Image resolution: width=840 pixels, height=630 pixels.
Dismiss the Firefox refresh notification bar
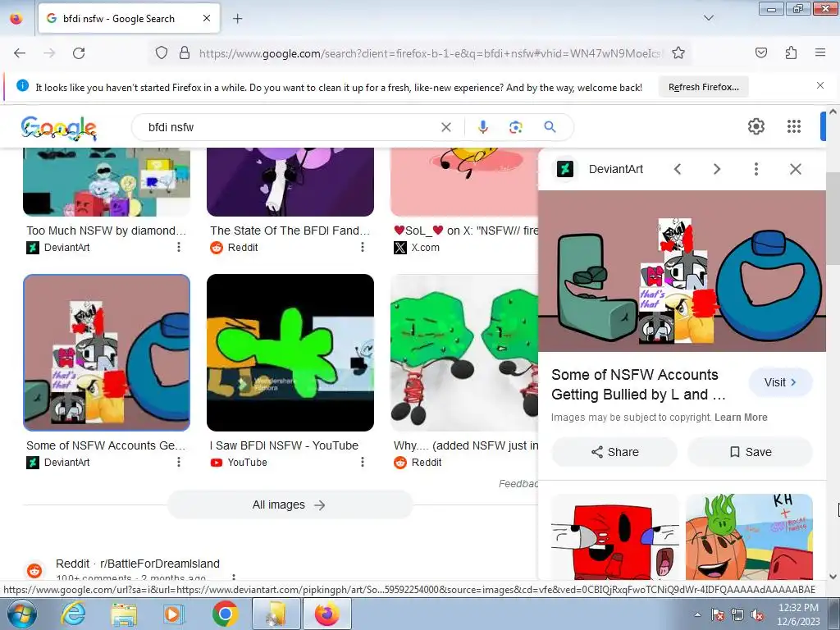tap(819, 85)
